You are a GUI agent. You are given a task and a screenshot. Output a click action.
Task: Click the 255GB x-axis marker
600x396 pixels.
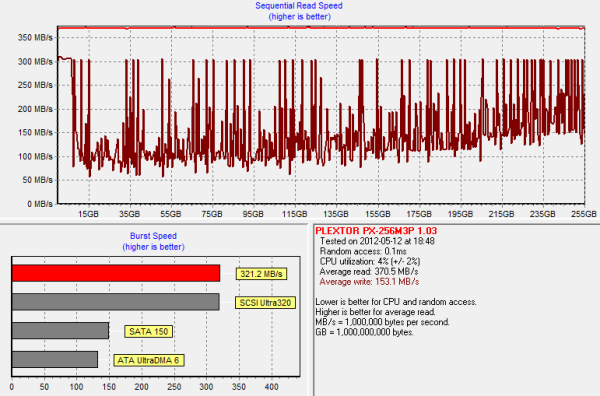pos(584,214)
